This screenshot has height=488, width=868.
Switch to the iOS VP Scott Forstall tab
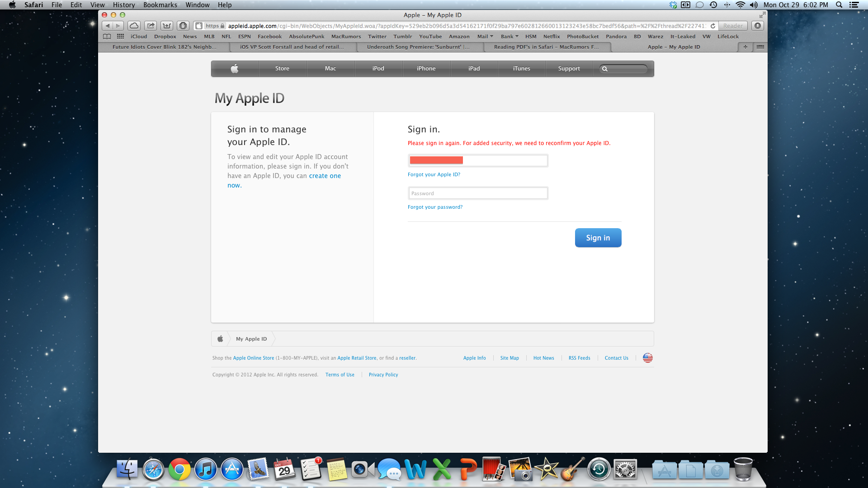coord(292,47)
